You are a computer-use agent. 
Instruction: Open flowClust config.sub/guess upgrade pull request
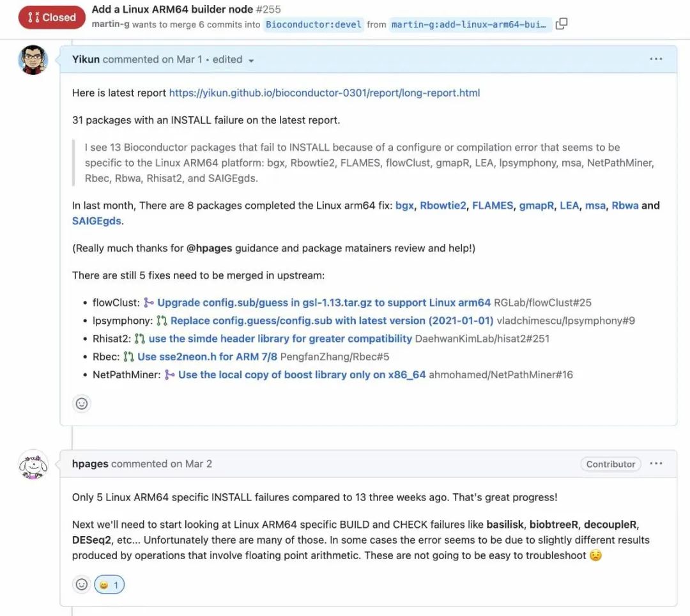click(x=324, y=302)
